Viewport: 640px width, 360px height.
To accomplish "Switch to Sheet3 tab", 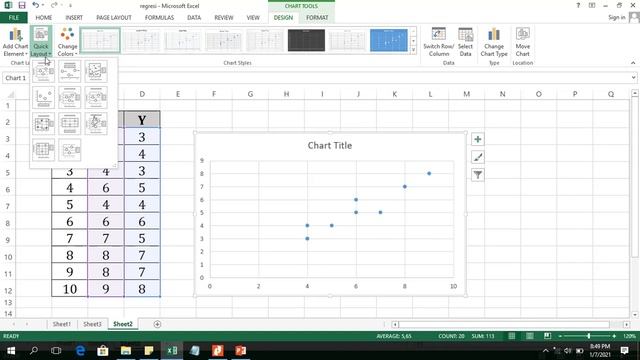I will pos(92,324).
